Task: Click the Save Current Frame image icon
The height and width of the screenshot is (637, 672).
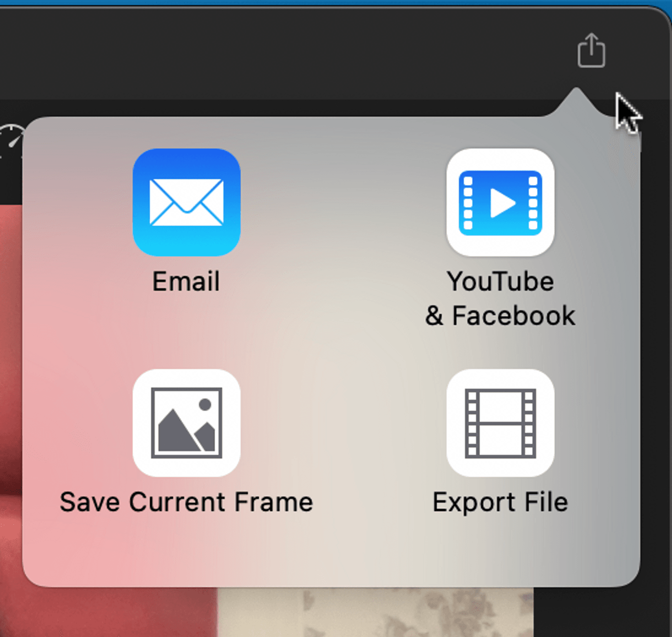Action: point(187,423)
